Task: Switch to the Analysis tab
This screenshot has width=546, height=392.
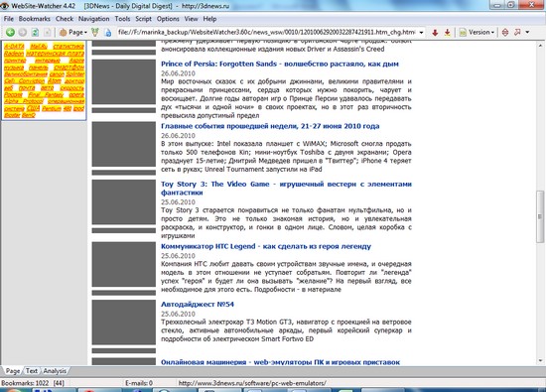Action: (55, 371)
